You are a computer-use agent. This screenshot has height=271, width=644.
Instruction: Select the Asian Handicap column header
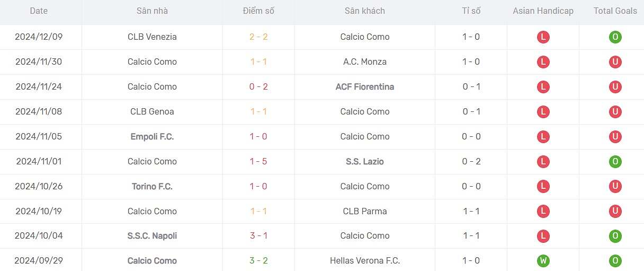click(x=543, y=11)
